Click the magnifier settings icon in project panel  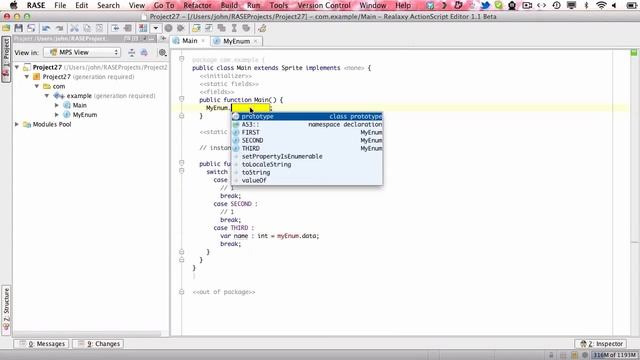tap(162, 52)
